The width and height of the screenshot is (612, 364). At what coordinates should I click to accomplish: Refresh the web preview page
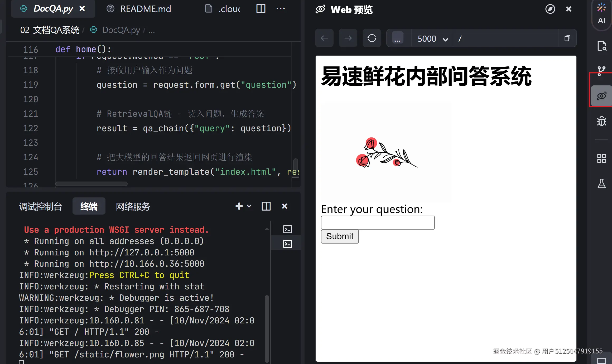(x=372, y=38)
